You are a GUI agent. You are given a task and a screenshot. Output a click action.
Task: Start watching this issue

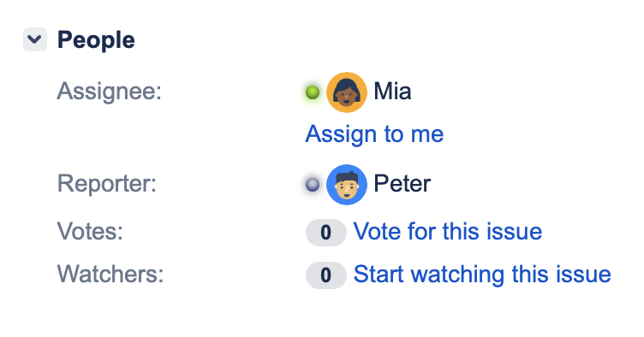(482, 275)
